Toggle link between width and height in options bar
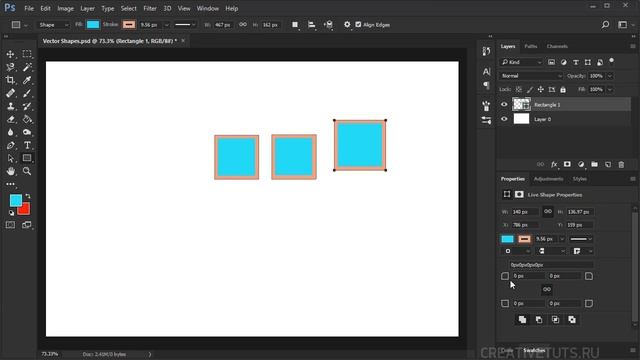The width and height of the screenshot is (640, 360). 243,24
